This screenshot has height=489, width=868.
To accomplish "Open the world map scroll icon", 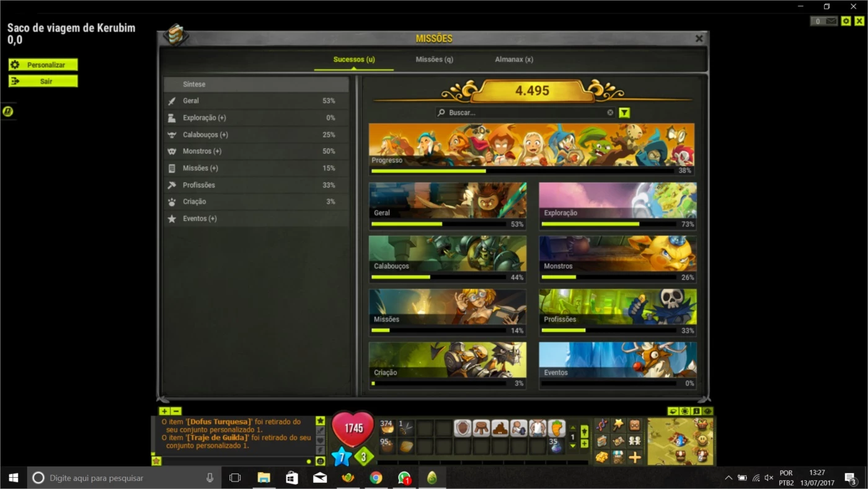I will [618, 441].
